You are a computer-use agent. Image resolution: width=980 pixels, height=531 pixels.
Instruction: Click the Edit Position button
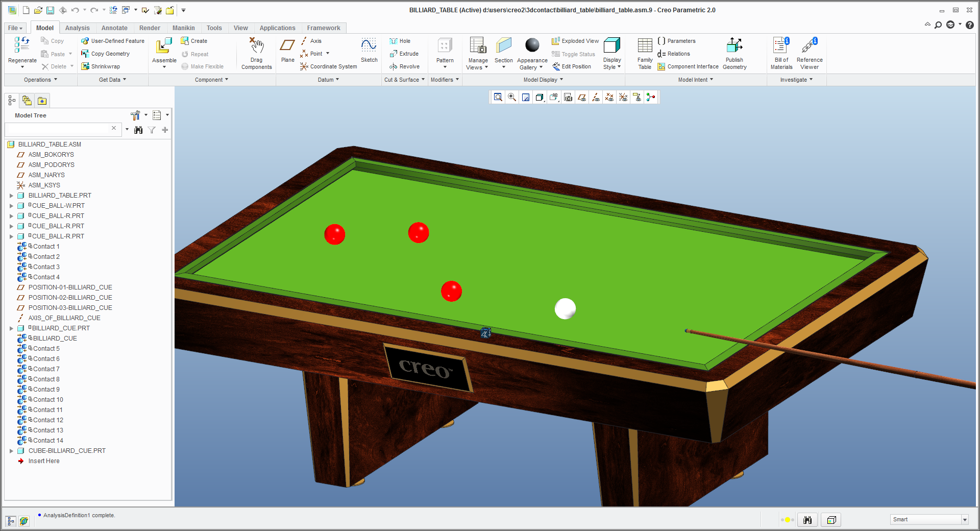click(572, 66)
